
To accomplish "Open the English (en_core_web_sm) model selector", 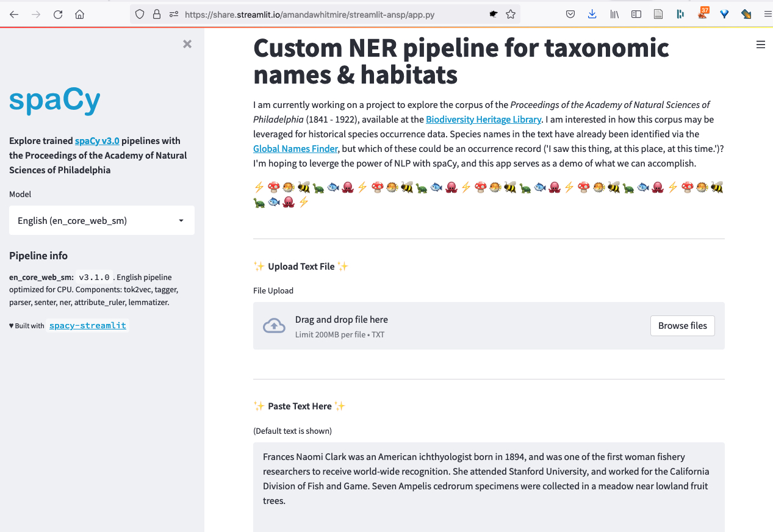I will [x=102, y=220].
